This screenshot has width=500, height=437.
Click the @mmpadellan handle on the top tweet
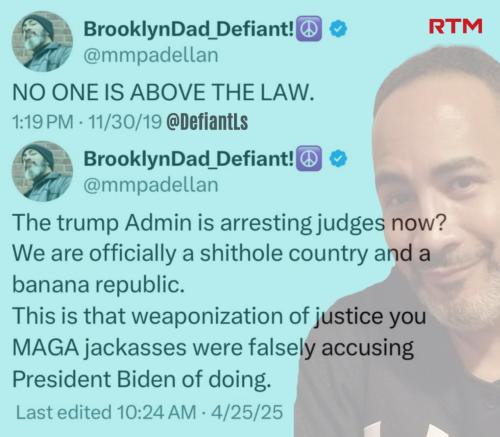151,55
